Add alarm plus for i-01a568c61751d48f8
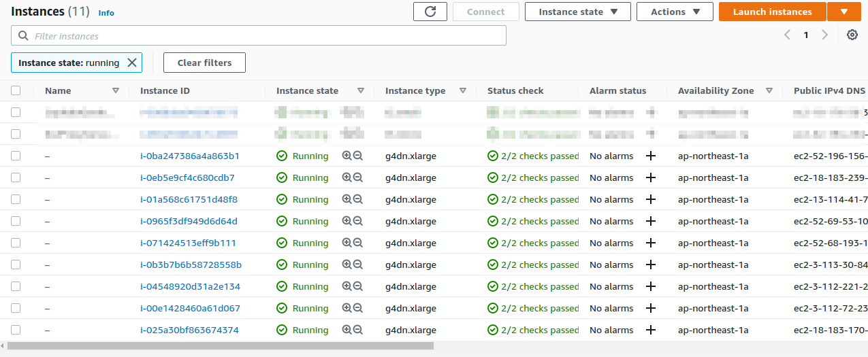Screen dimensions: 868x357 651,199
